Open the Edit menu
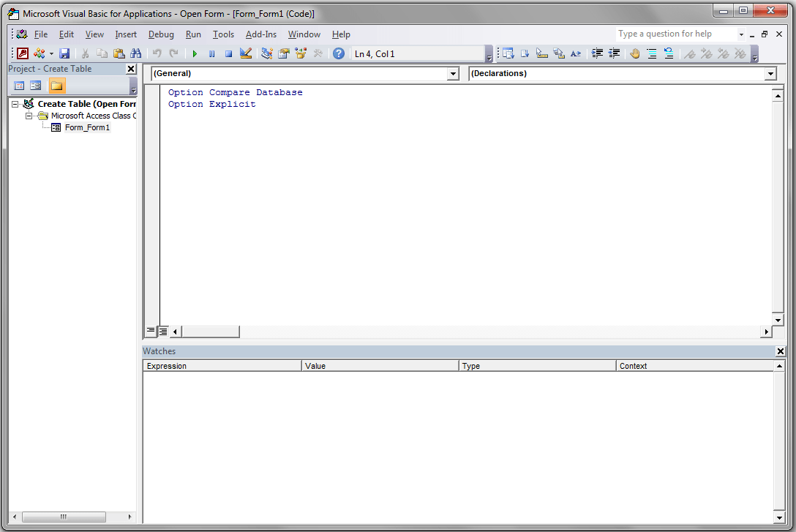Image resolution: width=796 pixels, height=532 pixels. pyautogui.click(x=66, y=34)
